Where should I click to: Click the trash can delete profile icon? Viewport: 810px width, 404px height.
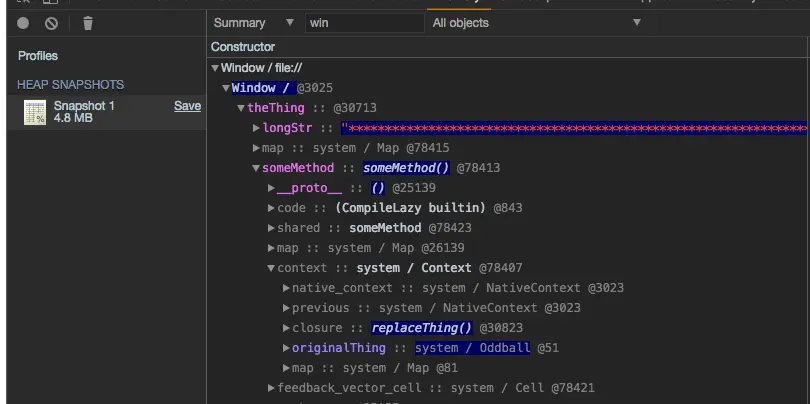[88, 23]
